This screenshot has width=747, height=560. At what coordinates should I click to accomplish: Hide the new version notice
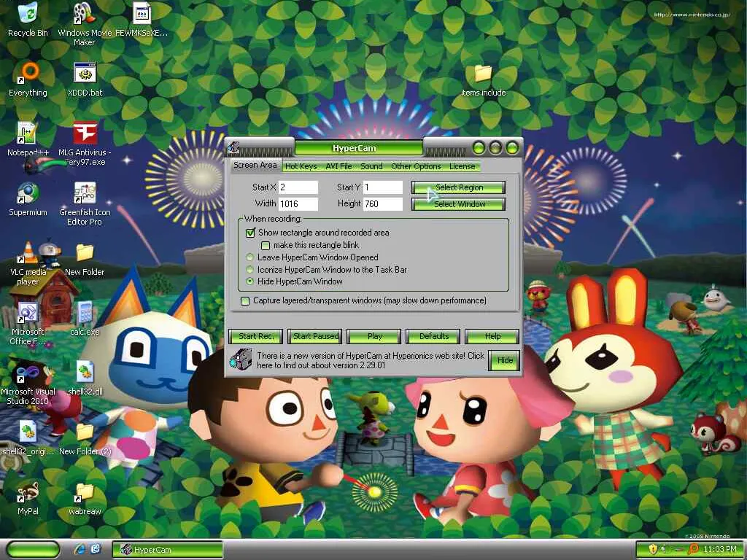(x=505, y=360)
